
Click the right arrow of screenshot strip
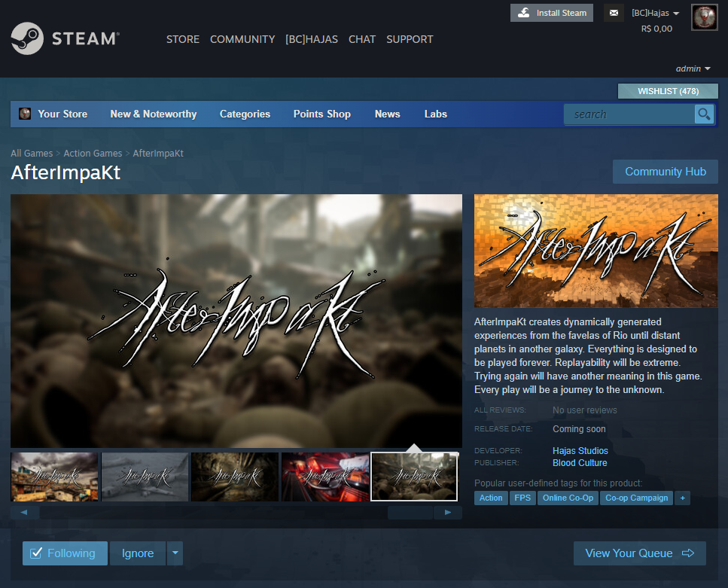[448, 512]
